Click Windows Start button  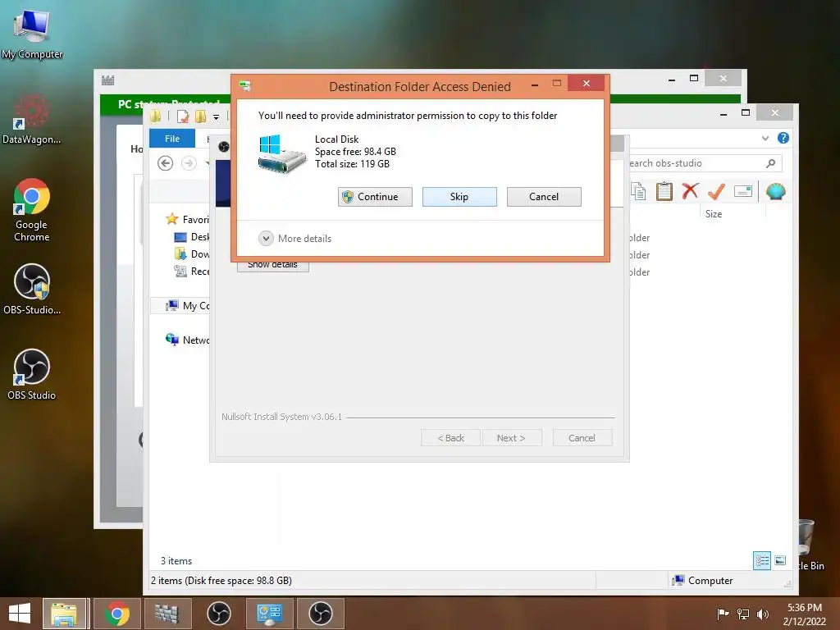pyautogui.click(x=20, y=614)
